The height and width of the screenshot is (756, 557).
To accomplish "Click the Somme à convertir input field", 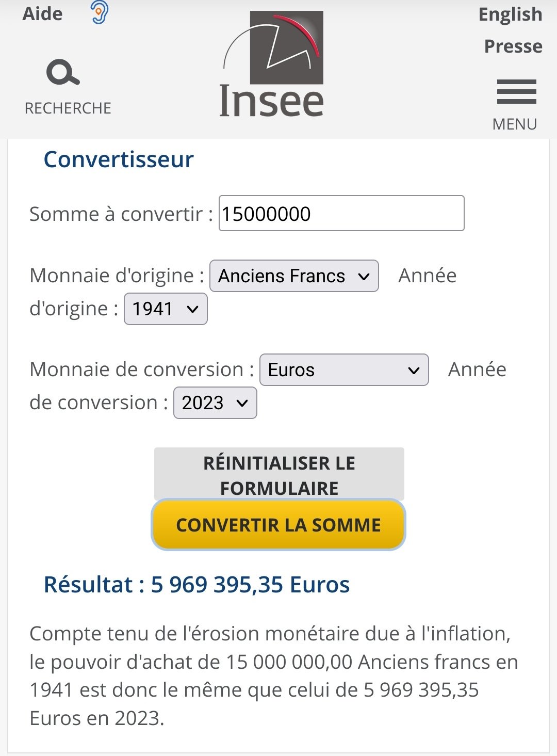I will (341, 213).
